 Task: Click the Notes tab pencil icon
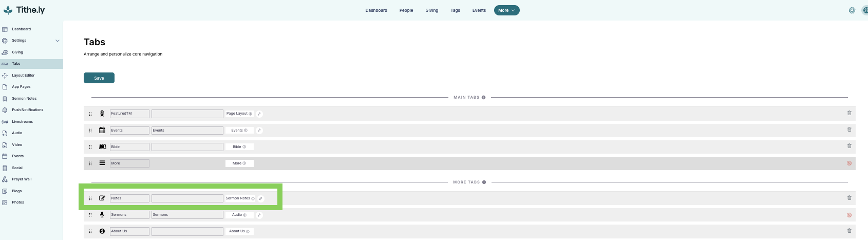click(x=102, y=198)
